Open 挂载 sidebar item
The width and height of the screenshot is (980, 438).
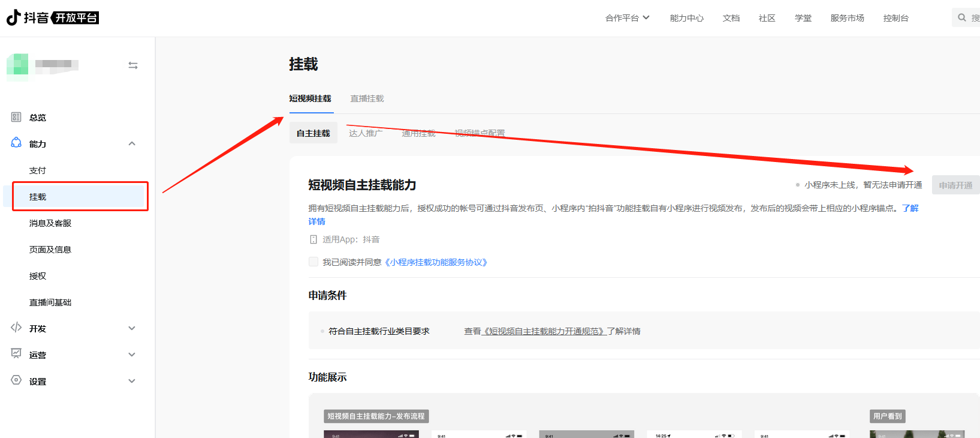tap(75, 197)
